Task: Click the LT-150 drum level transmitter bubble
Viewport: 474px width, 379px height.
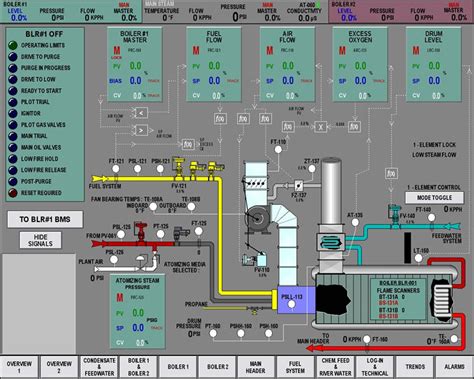Action: pyautogui.click(x=419, y=258)
